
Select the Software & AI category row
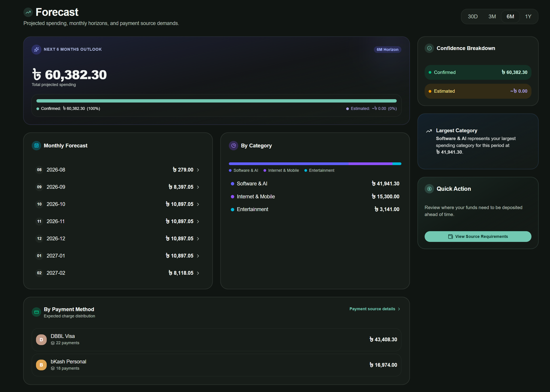point(315,184)
